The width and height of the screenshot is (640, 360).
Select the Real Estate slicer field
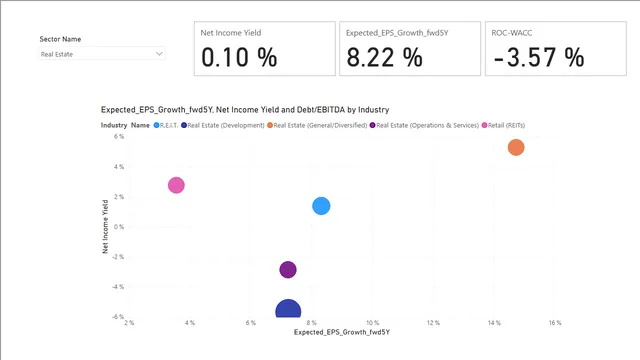pos(102,54)
